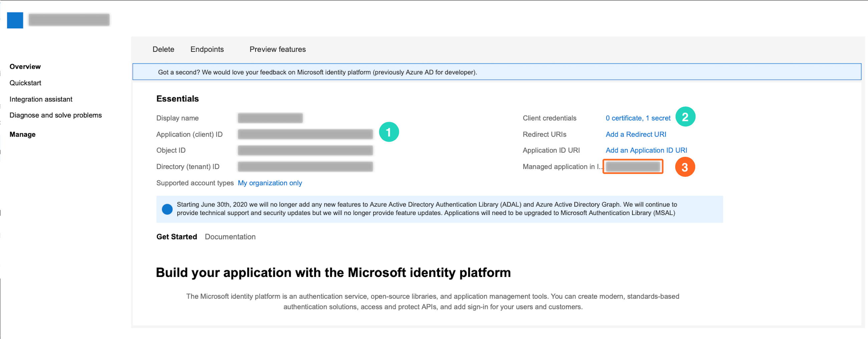Screen dimensions: 868x339
Task: Click the orange number 3 badge
Action: (x=684, y=167)
